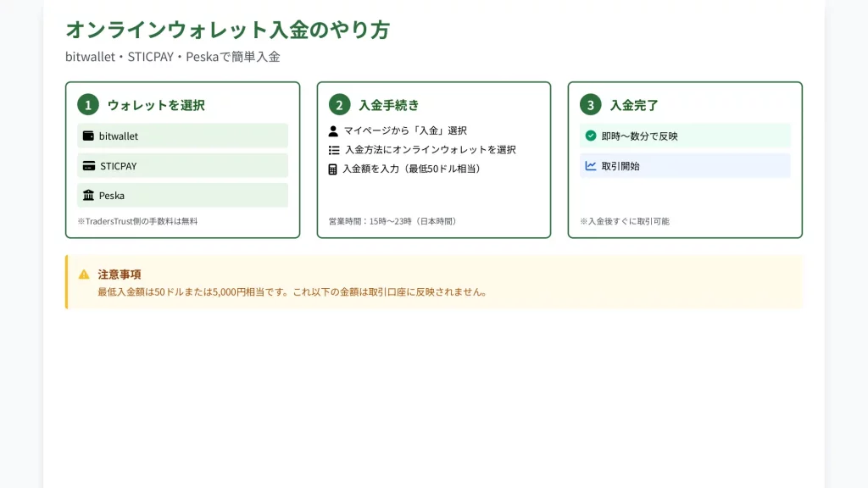Image resolution: width=868 pixels, height=488 pixels.
Task: Select the bitwallet option row
Action: tap(182, 136)
